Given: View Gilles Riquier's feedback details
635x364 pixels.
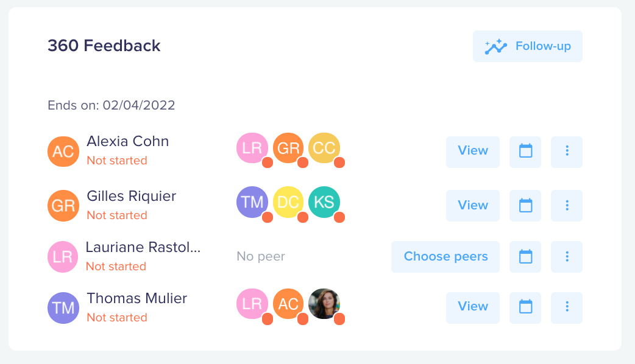Looking at the screenshot, I should point(473,206).
